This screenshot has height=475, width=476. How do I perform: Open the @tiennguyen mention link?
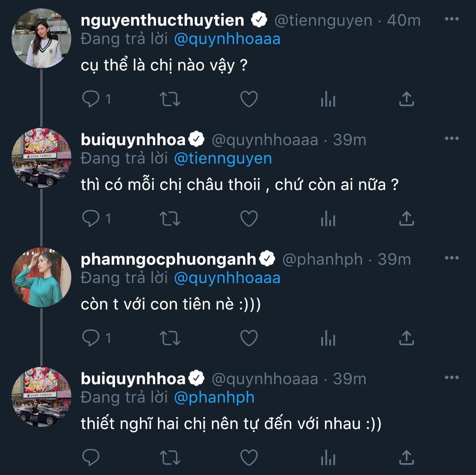pyautogui.click(x=223, y=158)
